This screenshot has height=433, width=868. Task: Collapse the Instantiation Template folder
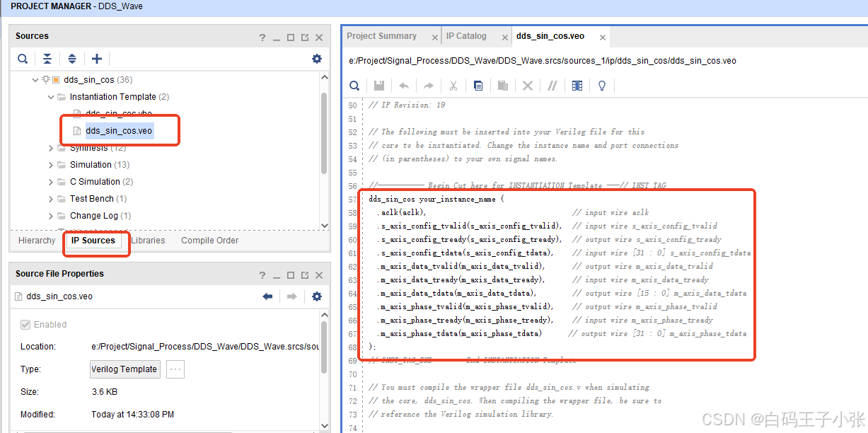tap(51, 97)
